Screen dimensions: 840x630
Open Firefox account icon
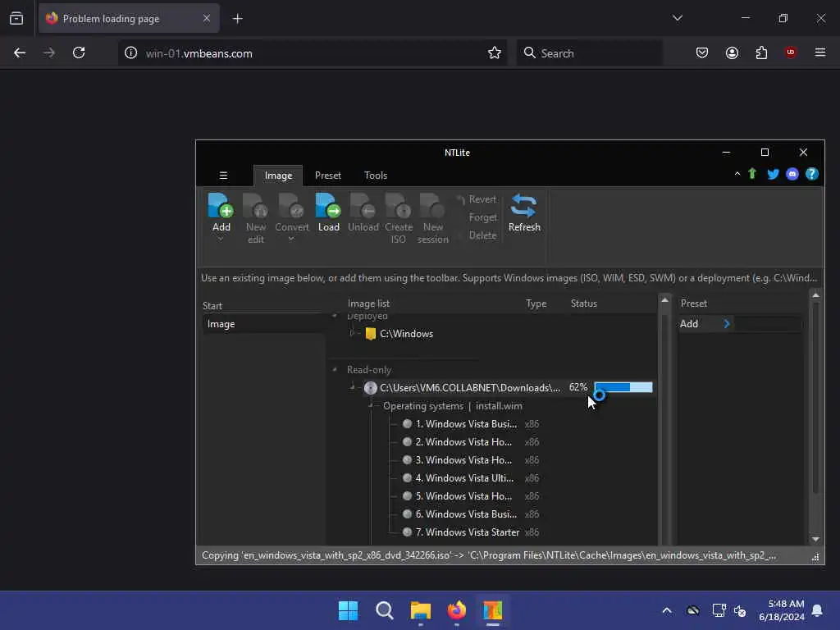[732, 52]
